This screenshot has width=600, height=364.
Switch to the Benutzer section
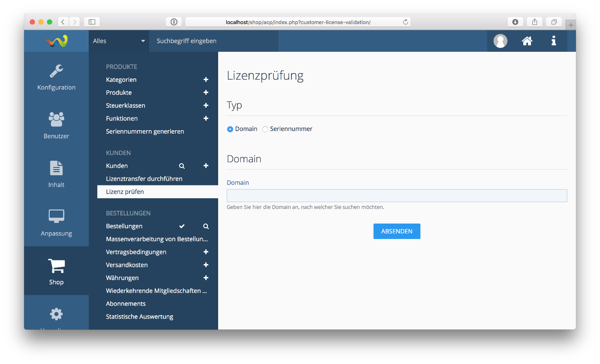coord(56,125)
